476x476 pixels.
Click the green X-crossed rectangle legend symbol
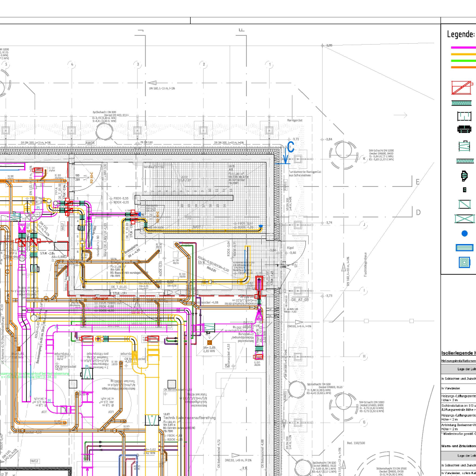coord(465,218)
